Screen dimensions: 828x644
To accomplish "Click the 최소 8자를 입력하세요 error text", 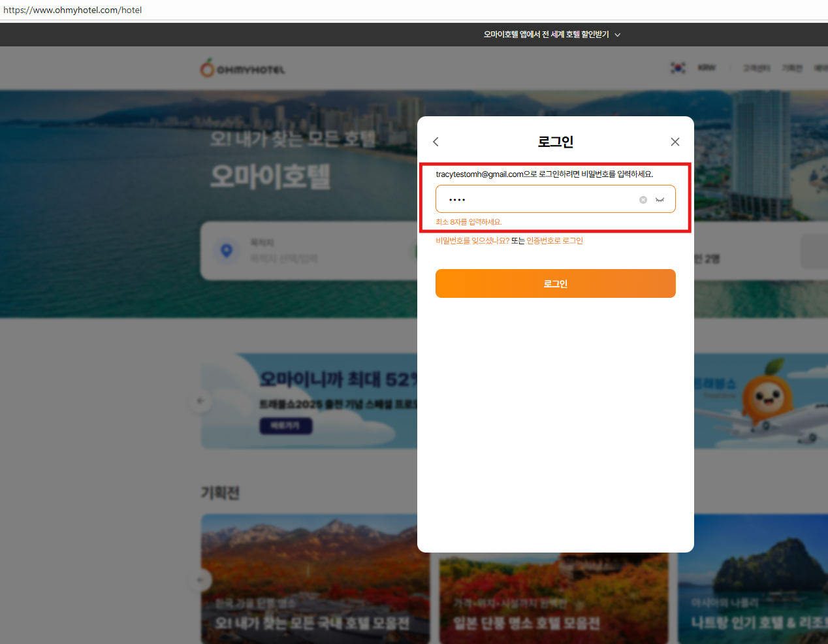I will click(x=469, y=222).
